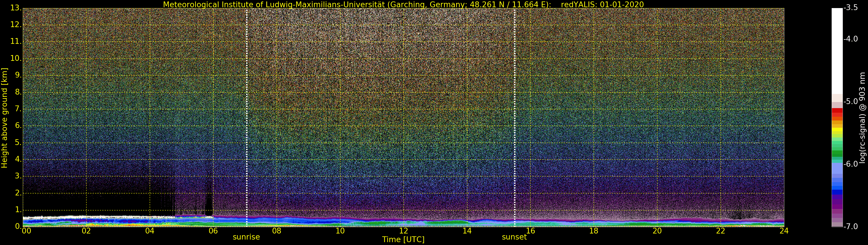868x245 pixels.
Task: Click the '11.' height axis tick label
Action: pyautogui.click(x=16, y=42)
